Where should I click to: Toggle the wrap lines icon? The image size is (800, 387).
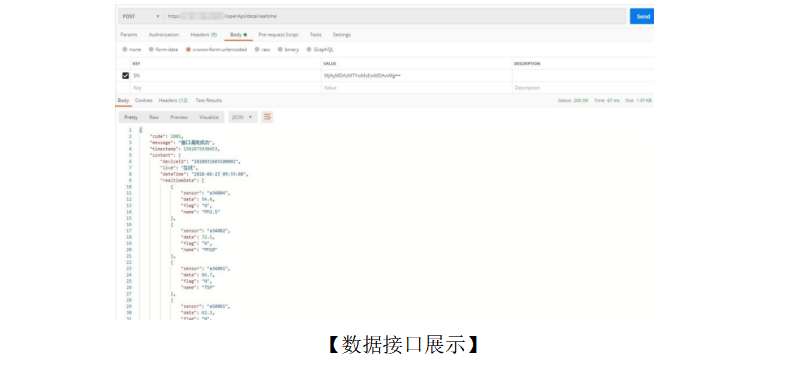[x=267, y=117]
